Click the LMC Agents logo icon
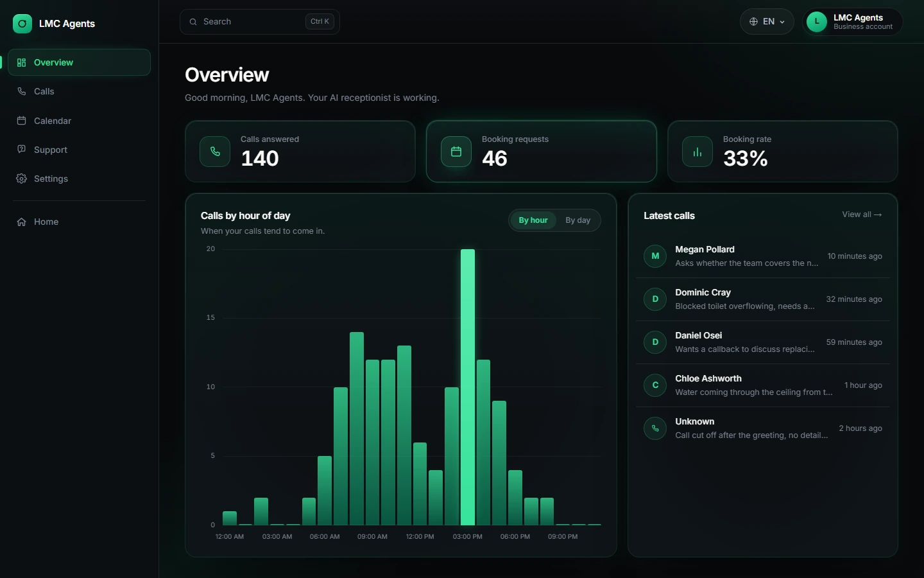 [x=22, y=24]
